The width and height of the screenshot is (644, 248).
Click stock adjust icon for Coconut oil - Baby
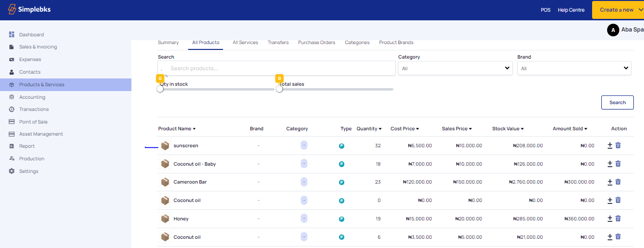[x=610, y=164]
